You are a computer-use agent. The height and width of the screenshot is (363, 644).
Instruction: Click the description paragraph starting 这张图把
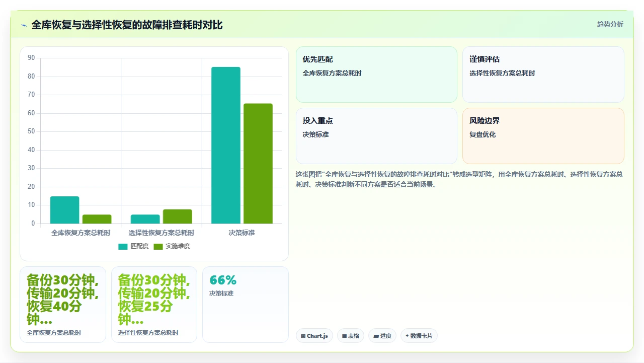coord(459,179)
